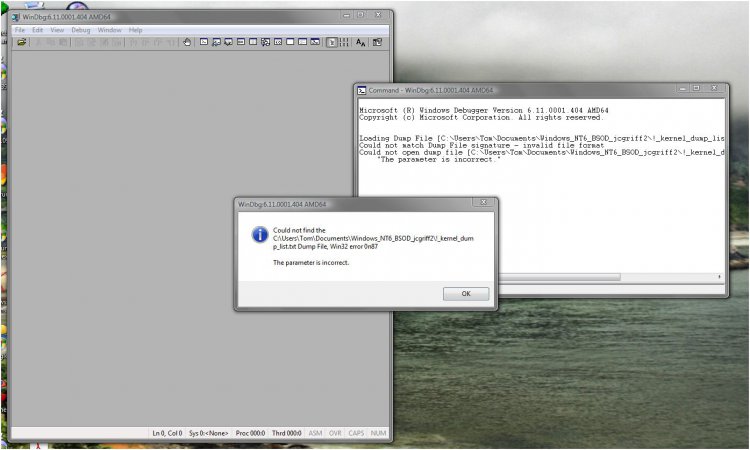Click the 'Loading Dump File' line
Image resolution: width=750 pixels, height=450 pixels.
pos(541,138)
